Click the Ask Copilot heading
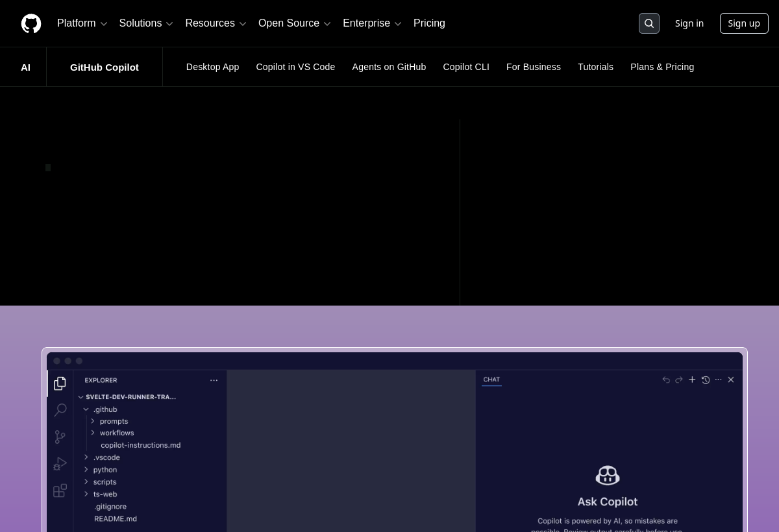 (x=608, y=502)
